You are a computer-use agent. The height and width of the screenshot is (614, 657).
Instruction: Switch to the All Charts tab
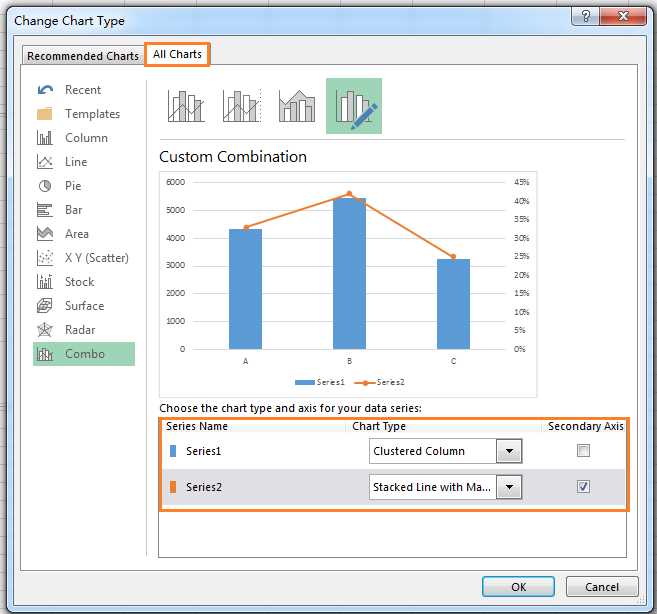click(x=177, y=54)
